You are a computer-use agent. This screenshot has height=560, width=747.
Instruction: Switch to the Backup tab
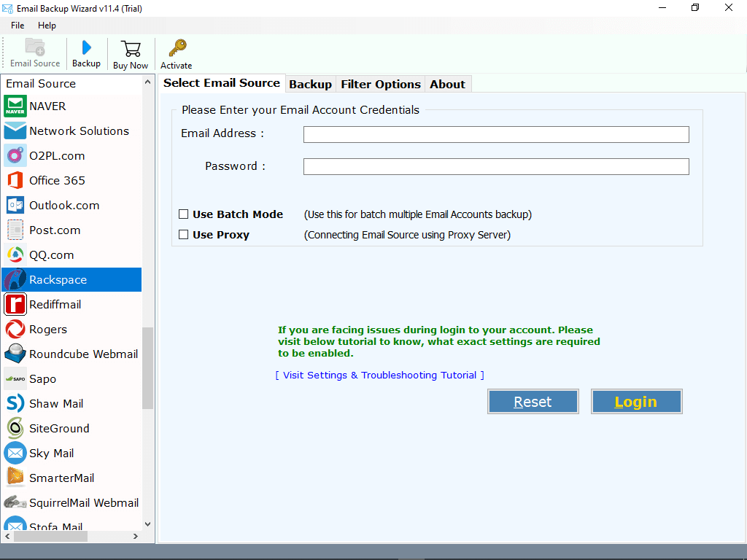[310, 85]
